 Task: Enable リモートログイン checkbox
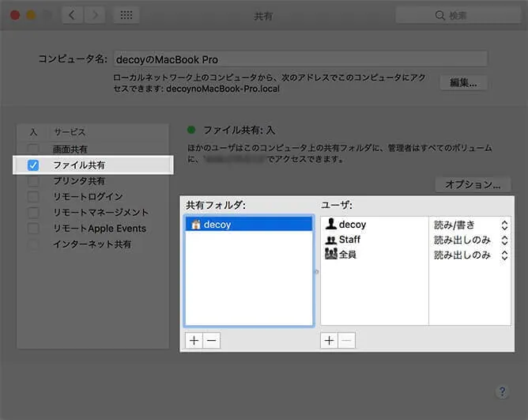pos(33,196)
